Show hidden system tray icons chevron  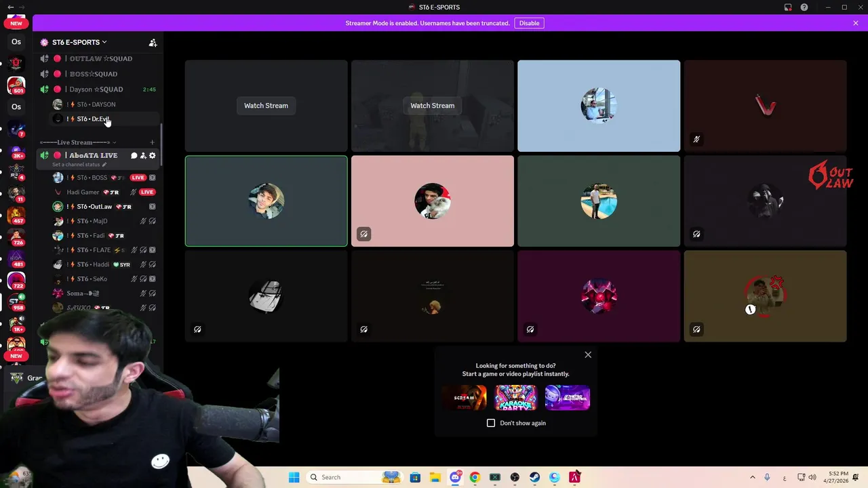[x=752, y=477]
